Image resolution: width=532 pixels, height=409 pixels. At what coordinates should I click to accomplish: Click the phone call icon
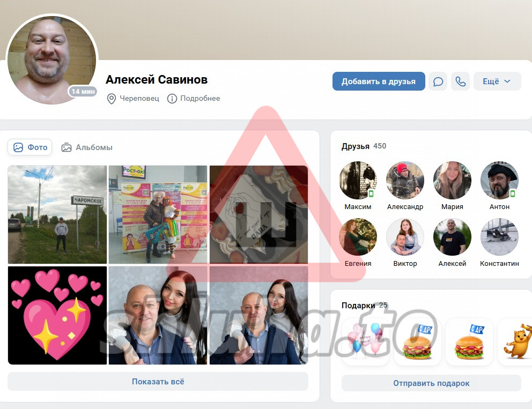(x=460, y=81)
